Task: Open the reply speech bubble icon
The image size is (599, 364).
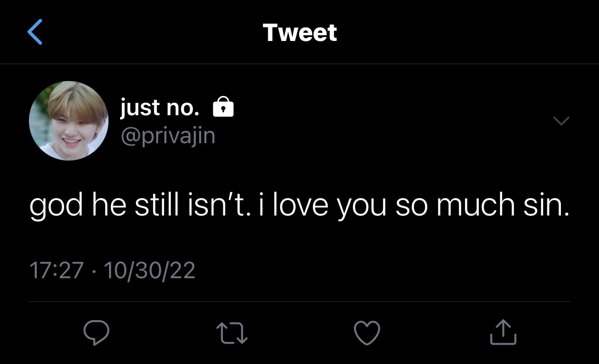Action: [x=96, y=333]
